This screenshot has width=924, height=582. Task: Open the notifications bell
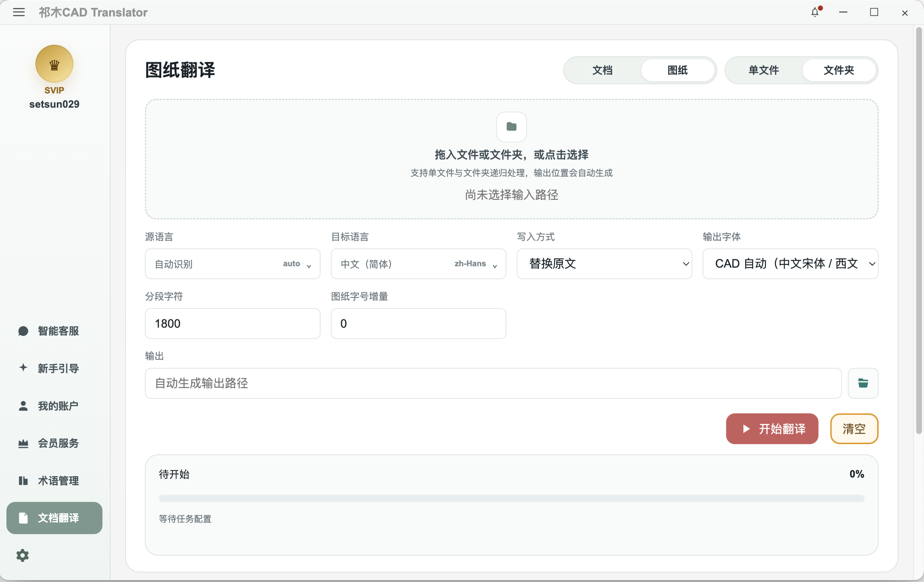pyautogui.click(x=815, y=12)
